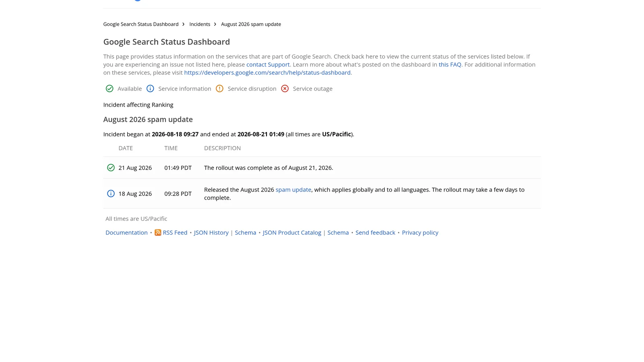Screen dimensions: 644x362
Task: Click the green check icon beside 21 Aug 2026
Action: pos(111,168)
